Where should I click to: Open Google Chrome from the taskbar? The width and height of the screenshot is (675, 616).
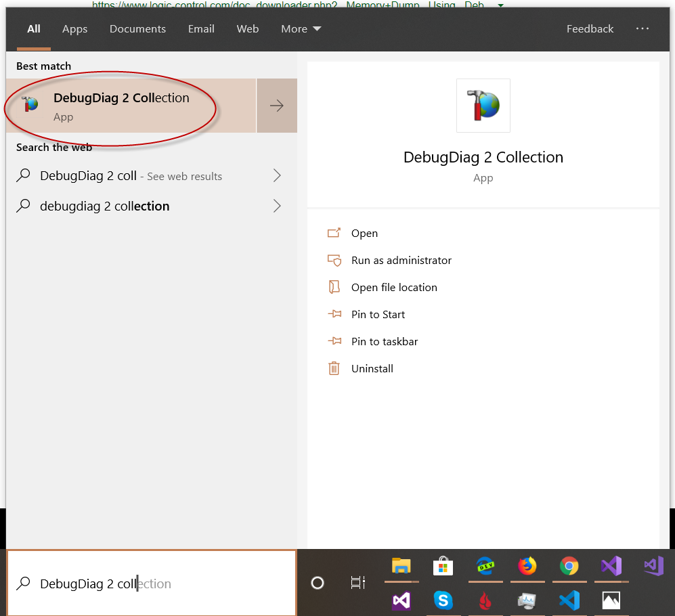point(569,566)
